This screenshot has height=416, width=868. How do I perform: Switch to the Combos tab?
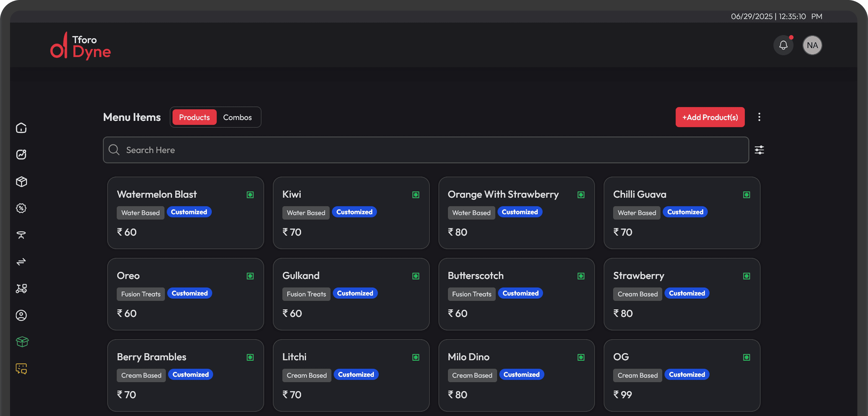[238, 117]
